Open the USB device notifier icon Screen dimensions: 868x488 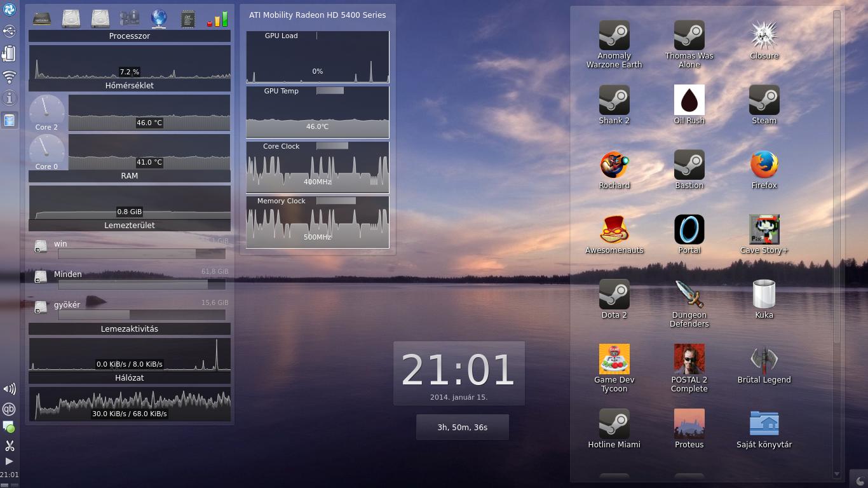pyautogui.click(x=9, y=30)
